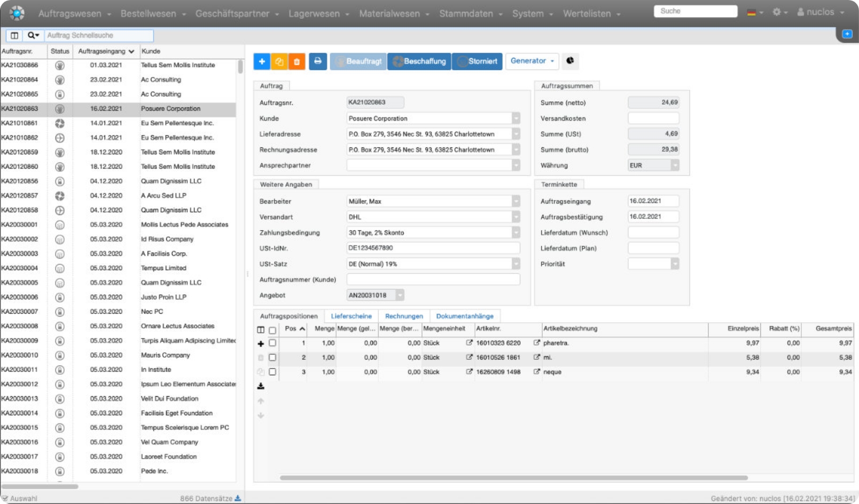Viewport: 859px width, 504px height.
Task: Switch to the Lieferscheine tab
Action: coord(351,316)
